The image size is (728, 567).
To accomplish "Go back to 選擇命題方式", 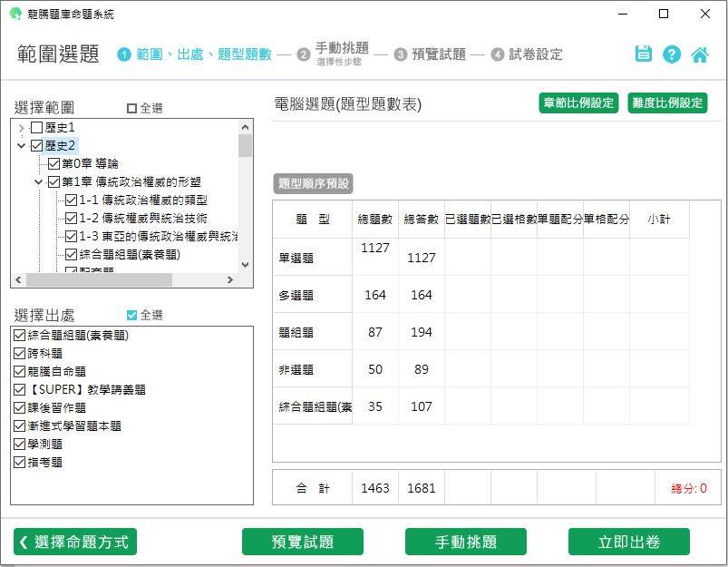I will pos(75,542).
